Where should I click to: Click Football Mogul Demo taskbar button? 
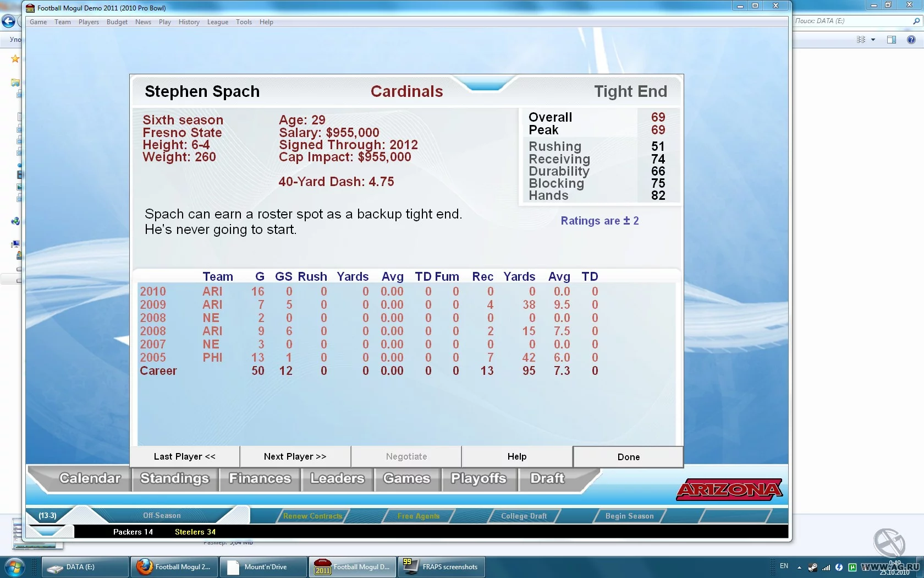point(353,567)
